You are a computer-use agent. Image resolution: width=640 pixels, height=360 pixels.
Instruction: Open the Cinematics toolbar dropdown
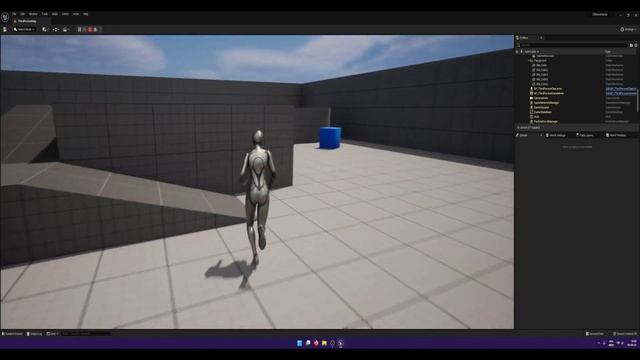pyautogui.click(x=66, y=29)
